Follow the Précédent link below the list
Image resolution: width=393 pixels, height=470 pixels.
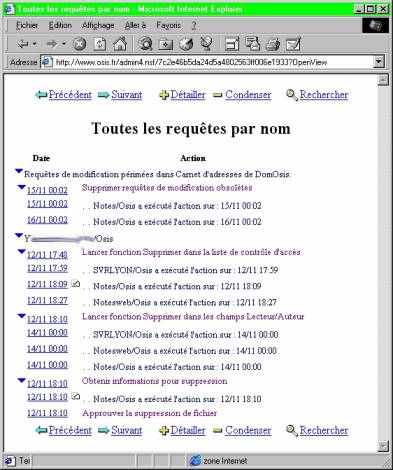point(70,430)
